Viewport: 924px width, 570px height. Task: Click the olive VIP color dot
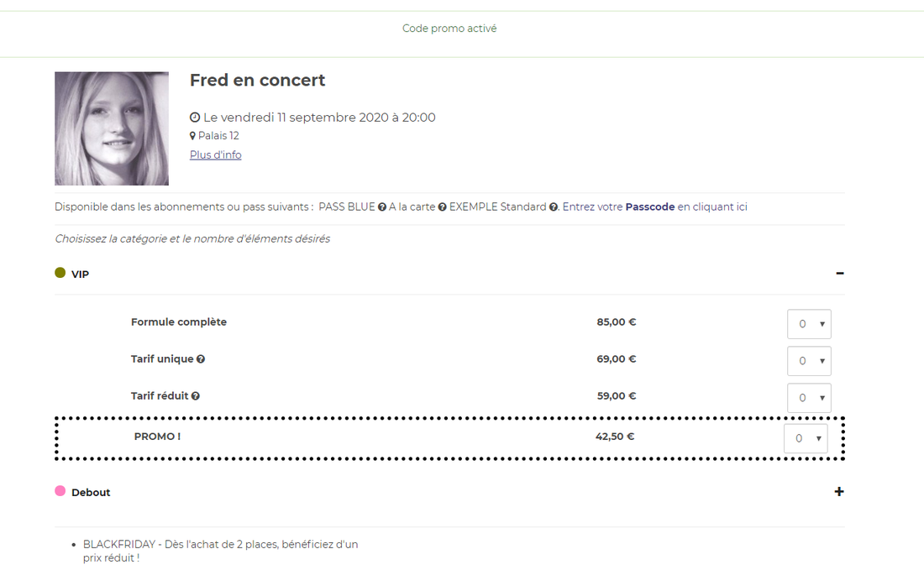tap(60, 273)
